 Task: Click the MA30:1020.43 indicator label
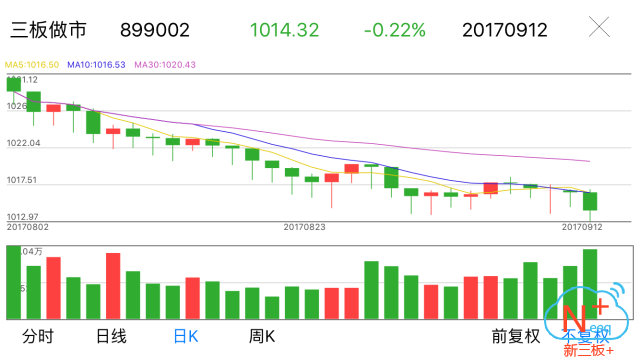point(165,65)
